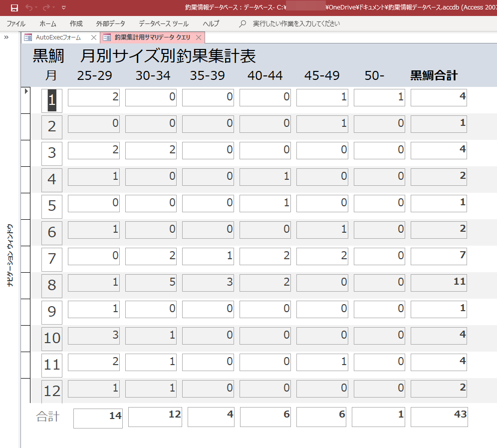Close the AutoExecフォーム tab
This screenshot has height=448, width=497.
click(x=94, y=37)
